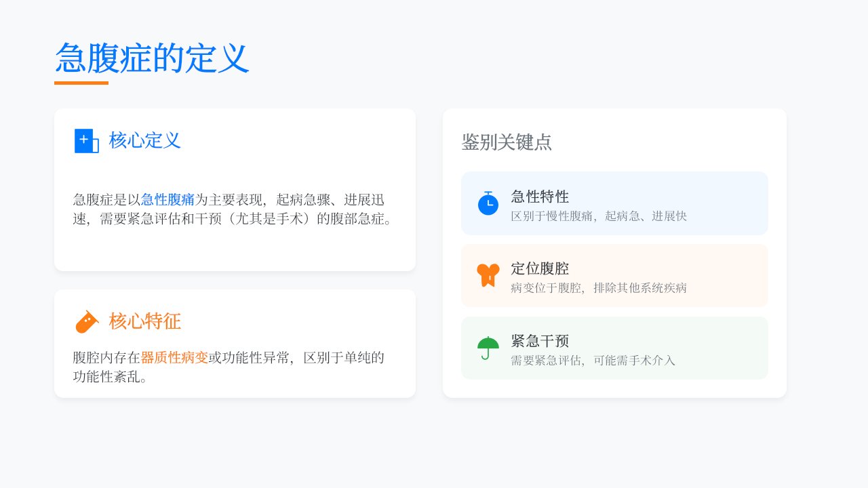The height and width of the screenshot is (488, 868).
Task: Click the orange underline bar below the title
Action: point(81,83)
